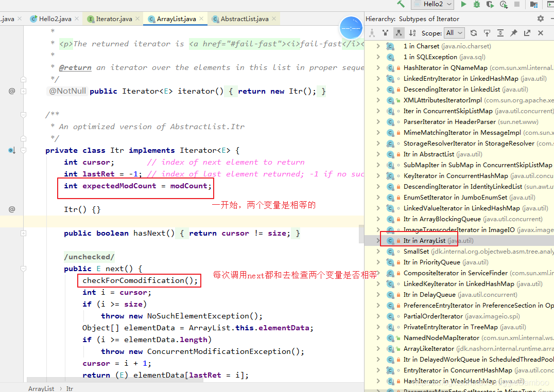The height and width of the screenshot is (392, 554).
Task: Expand PrivateEntryIterator in TreeMap node
Action: pos(378,327)
